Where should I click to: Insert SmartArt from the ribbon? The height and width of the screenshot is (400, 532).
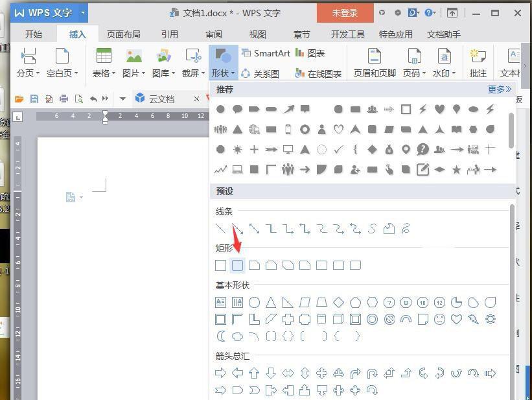(x=265, y=53)
